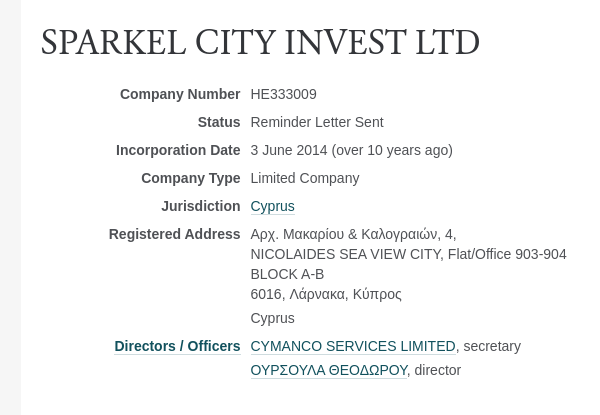Click the BLOCK A-B address line

287,274
